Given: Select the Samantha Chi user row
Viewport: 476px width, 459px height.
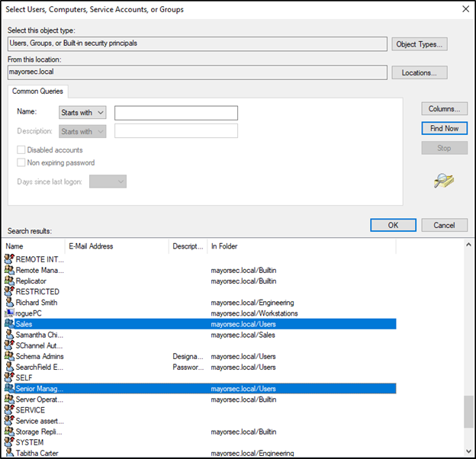Looking at the screenshot, I should pos(40,335).
